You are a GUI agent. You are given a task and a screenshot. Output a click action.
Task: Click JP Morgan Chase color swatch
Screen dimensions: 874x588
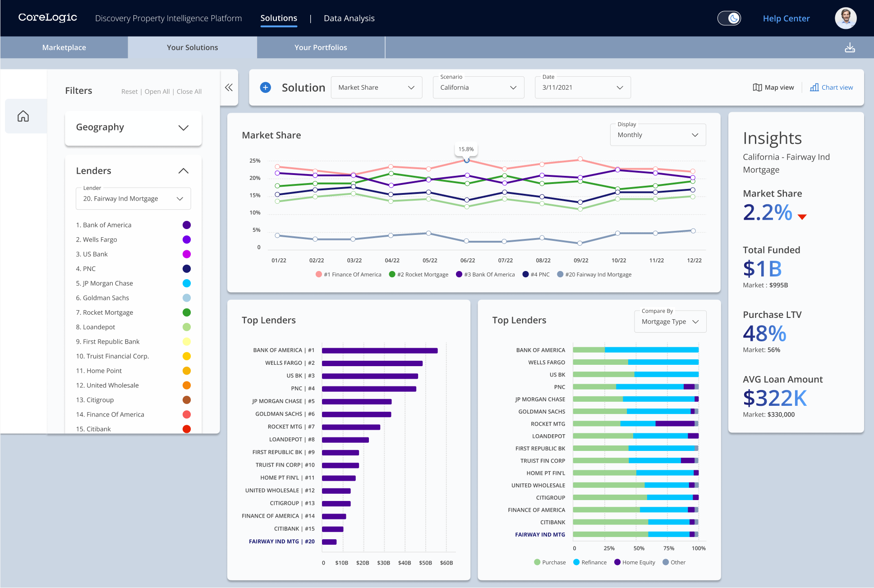point(186,283)
